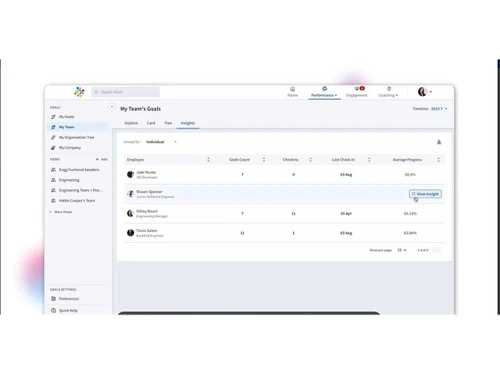This screenshot has width=500, height=375.
Task: Click Add next to Views
Action: click(102, 159)
